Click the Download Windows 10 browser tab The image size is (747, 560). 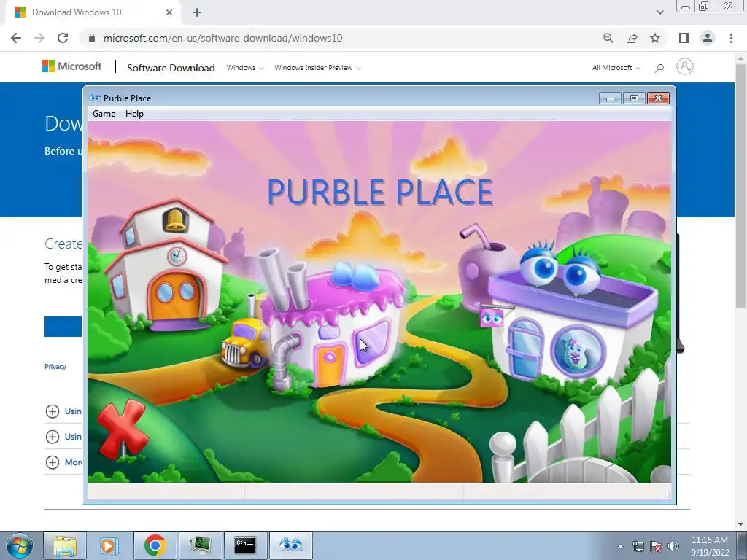93,12
